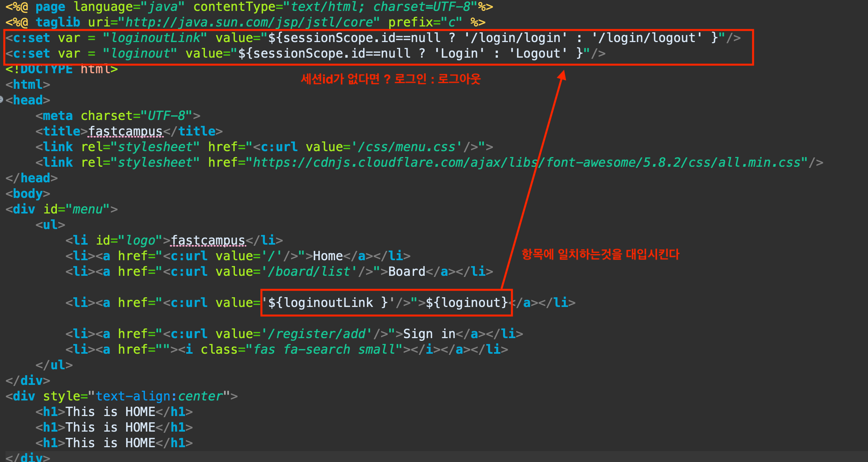Click the /css/menu.css path value
This screenshot has height=462, width=868.
406,147
